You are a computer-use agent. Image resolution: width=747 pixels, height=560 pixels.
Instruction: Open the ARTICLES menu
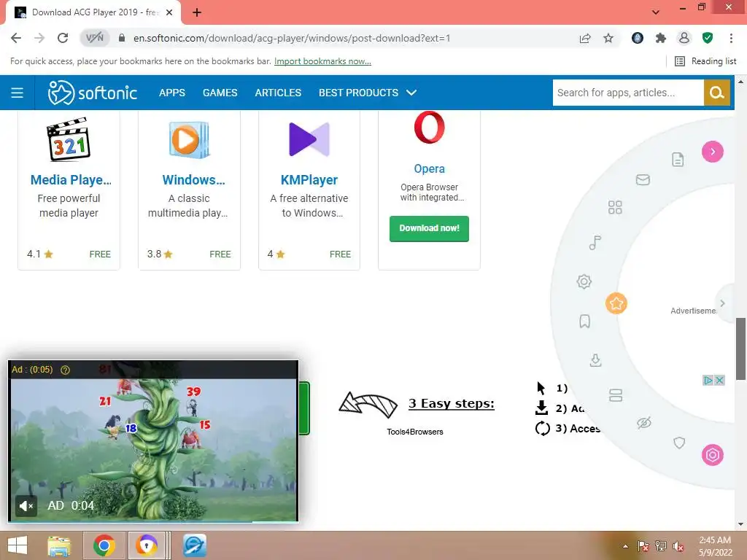point(278,93)
